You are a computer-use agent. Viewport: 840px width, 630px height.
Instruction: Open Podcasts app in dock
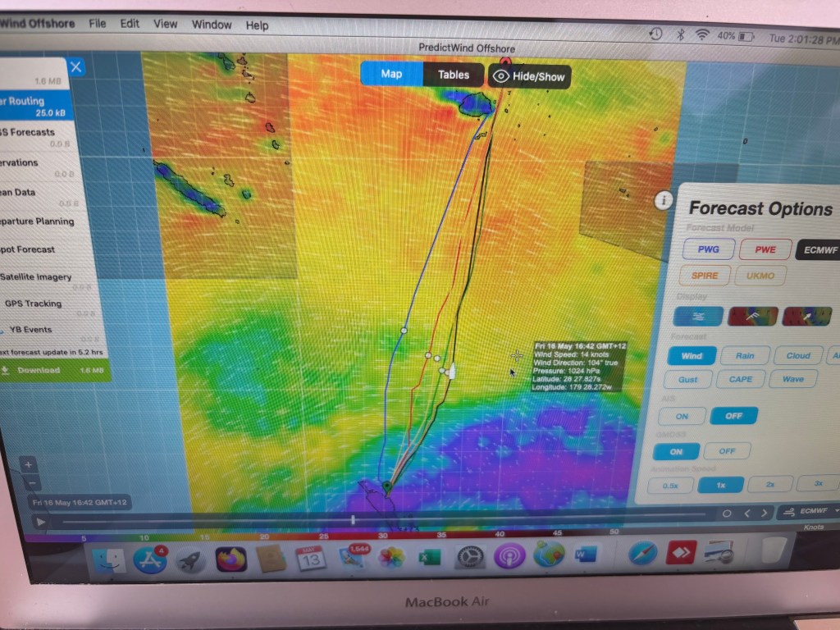coord(509,555)
